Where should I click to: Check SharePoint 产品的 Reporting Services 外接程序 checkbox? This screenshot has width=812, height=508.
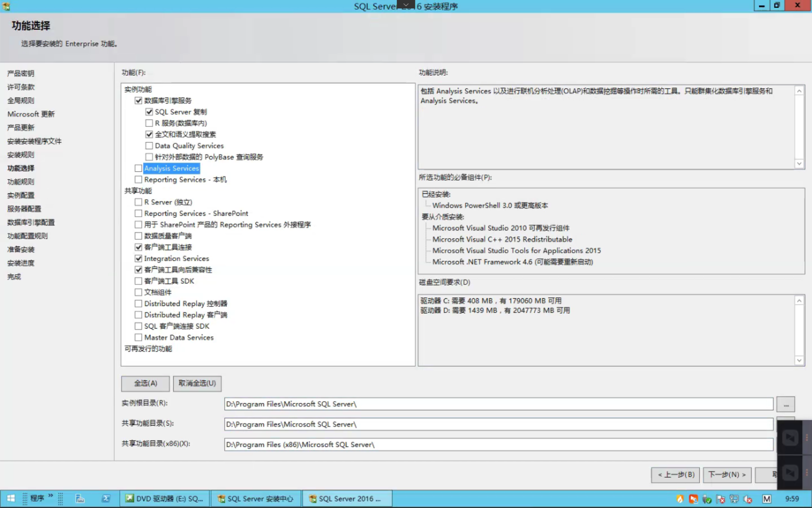click(x=139, y=224)
